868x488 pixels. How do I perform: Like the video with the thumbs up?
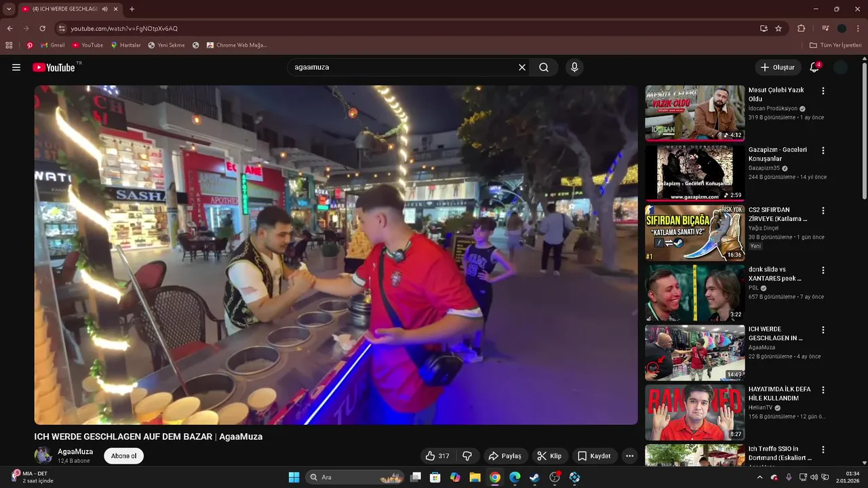(437, 456)
